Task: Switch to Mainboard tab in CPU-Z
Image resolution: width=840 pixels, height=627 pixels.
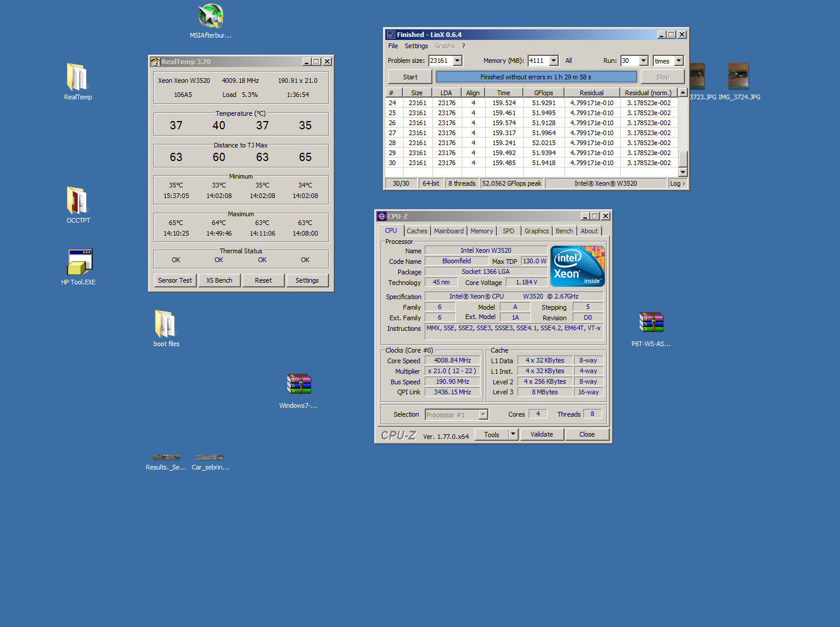Action: pos(449,231)
